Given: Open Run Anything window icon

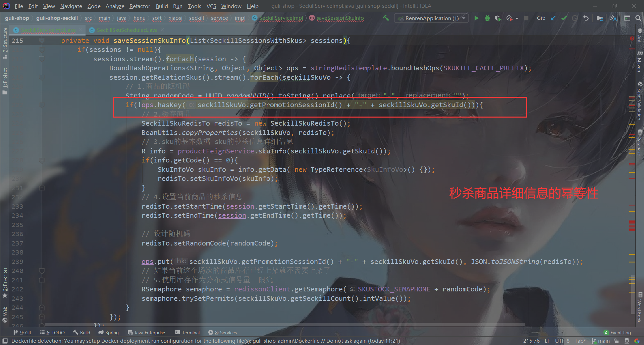Looking at the screenshot, I should tap(627, 18).
